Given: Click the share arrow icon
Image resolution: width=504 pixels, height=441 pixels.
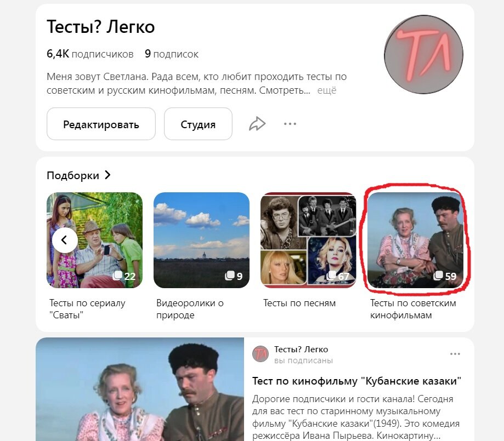Looking at the screenshot, I should click(257, 124).
